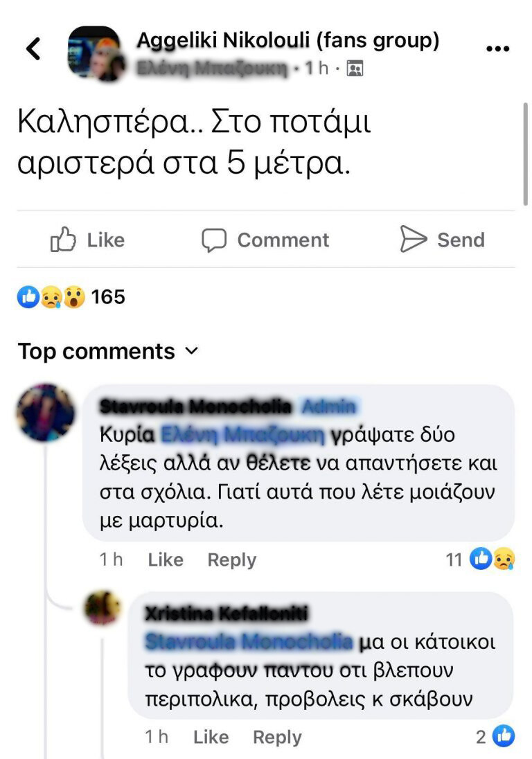Open the admin commenter's profile picture

click(46, 413)
